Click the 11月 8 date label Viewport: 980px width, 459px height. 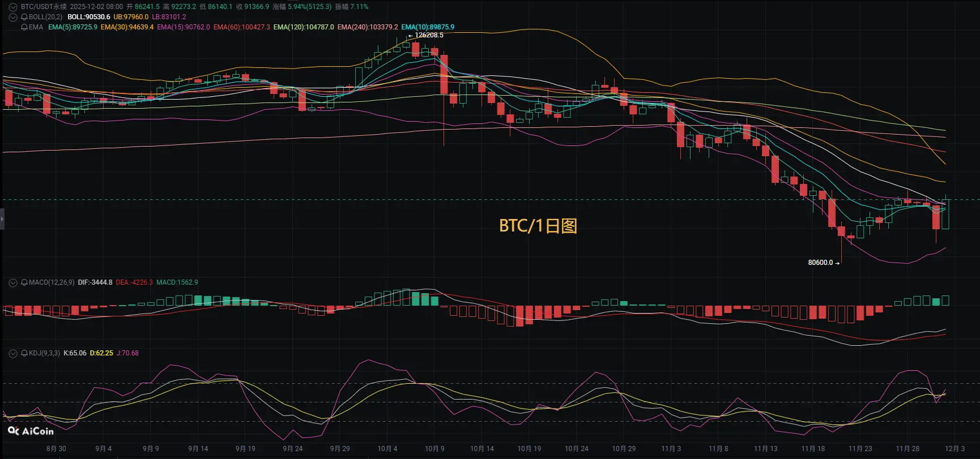coord(718,449)
